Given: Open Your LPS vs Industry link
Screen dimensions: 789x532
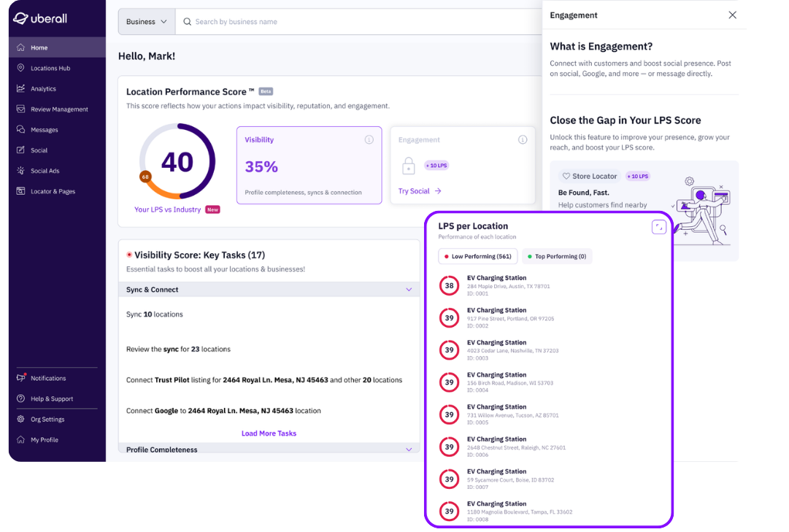Looking at the screenshot, I should tap(168, 209).
